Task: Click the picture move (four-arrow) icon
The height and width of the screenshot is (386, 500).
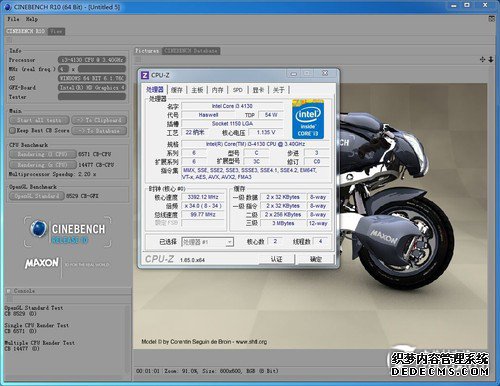Action: 482,59
